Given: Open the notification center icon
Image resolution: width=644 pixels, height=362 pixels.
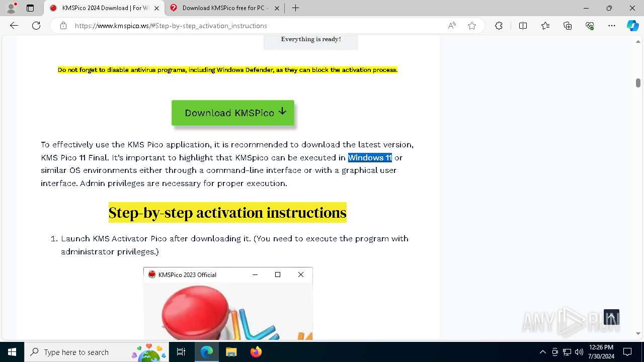Looking at the screenshot, I should click(x=627, y=352).
